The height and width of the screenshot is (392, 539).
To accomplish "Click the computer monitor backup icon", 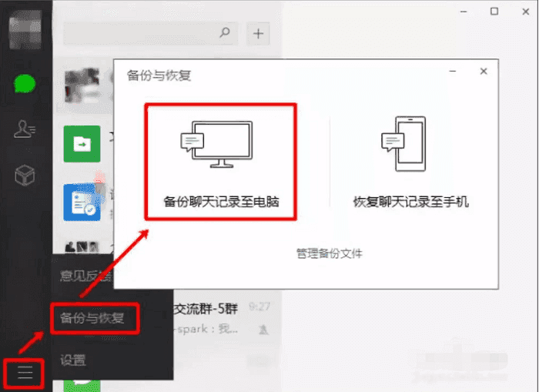I will 216,144.
